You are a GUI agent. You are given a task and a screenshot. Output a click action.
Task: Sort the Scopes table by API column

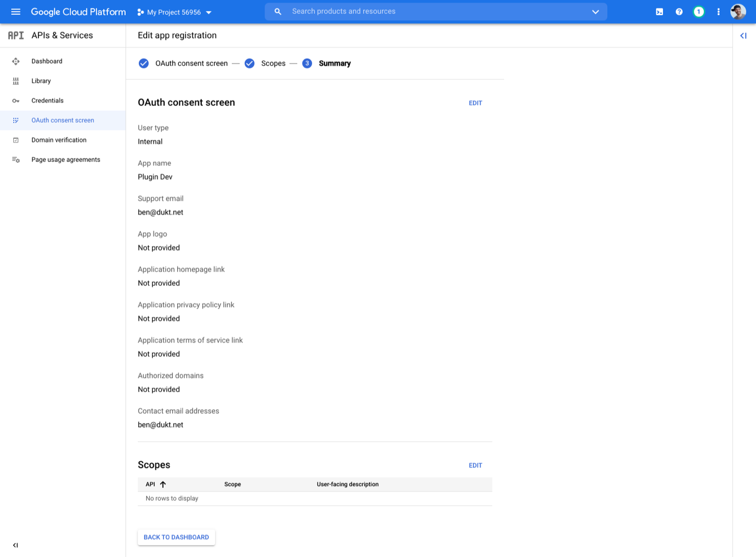(x=154, y=484)
